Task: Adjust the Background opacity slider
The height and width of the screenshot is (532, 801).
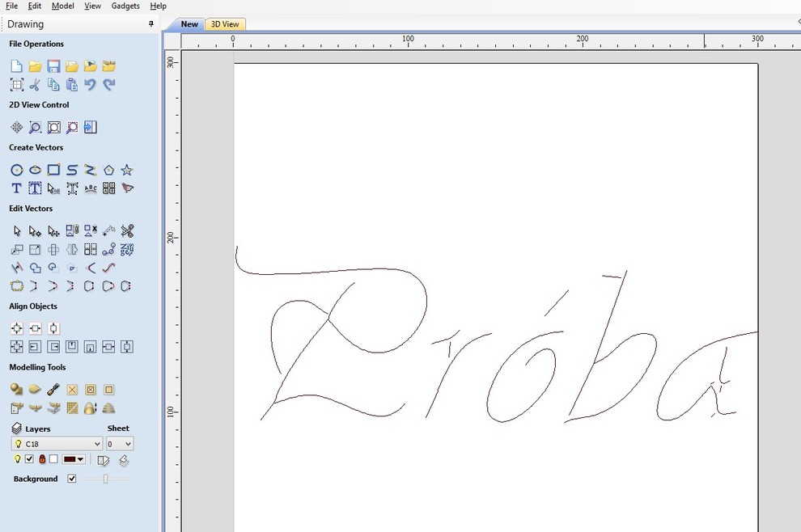Action: (106, 479)
